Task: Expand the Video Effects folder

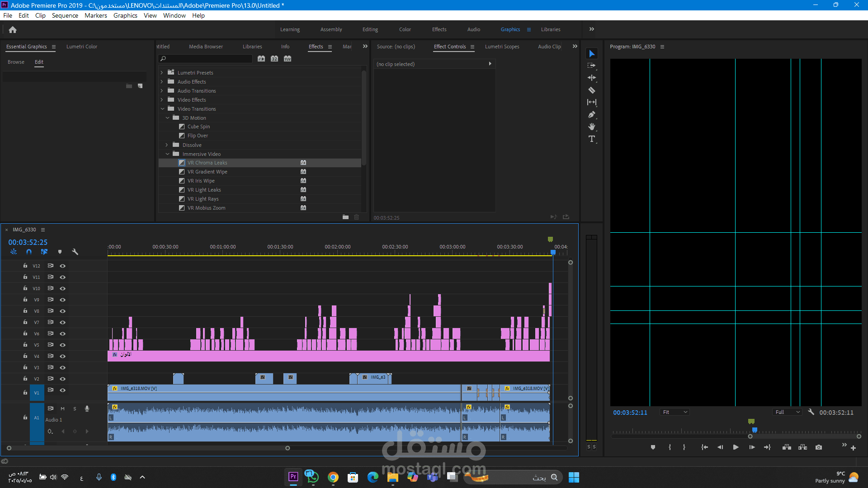Action: click(162, 100)
